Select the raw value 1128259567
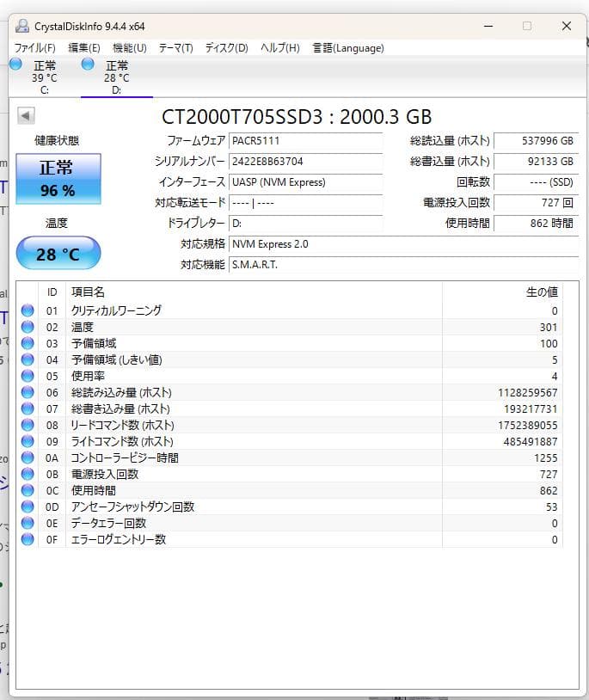Screen dimensions: 589x700 point(528,392)
